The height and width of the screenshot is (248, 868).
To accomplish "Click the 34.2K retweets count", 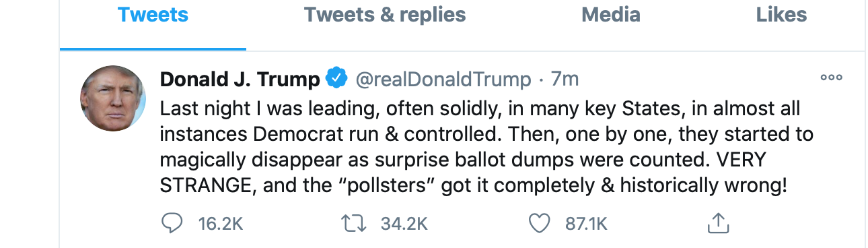I will tap(404, 224).
